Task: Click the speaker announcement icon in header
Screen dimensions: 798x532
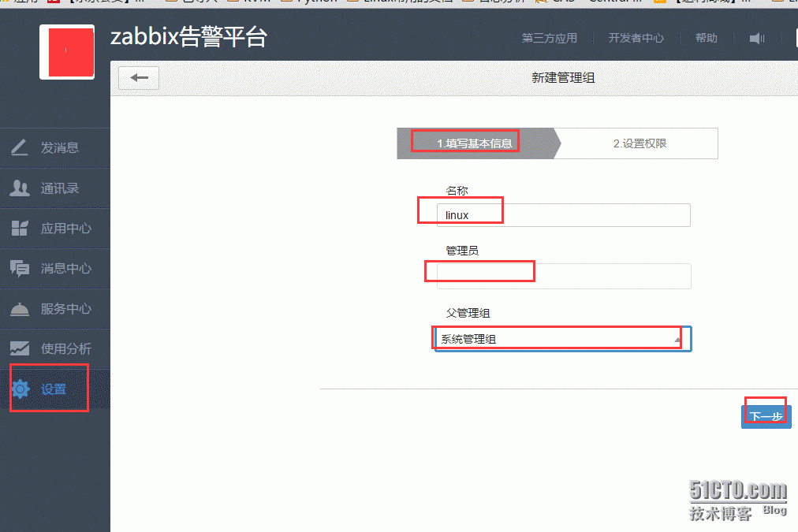Action: click(x=757, y=38)
